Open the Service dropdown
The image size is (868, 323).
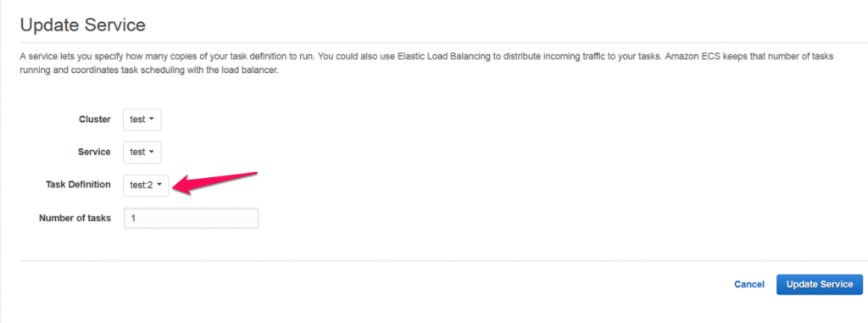point(142,152)
